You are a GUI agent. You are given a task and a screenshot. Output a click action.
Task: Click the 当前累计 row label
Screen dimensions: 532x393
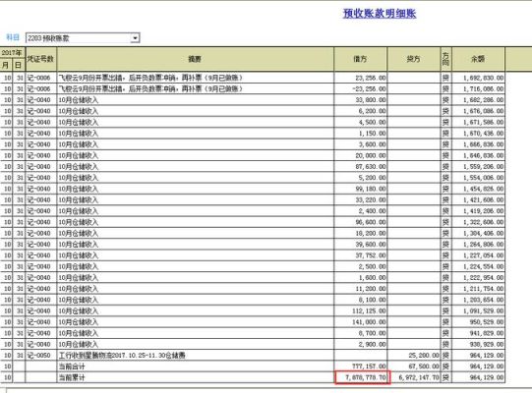coord(72,377)
